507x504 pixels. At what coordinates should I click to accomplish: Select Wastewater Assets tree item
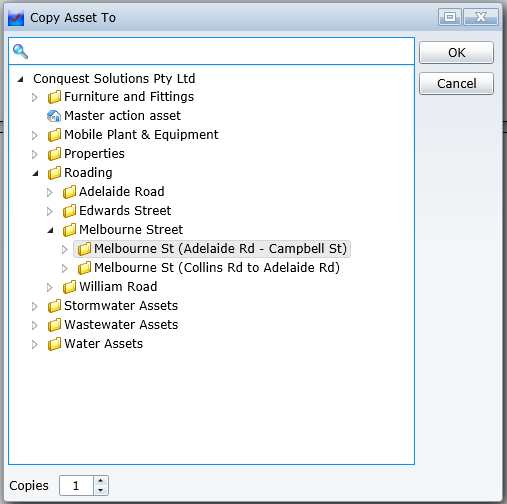click(x=121, y=325)
